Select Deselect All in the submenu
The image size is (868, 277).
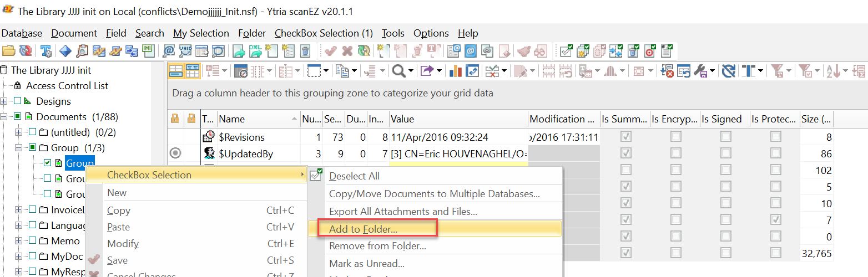click(x=354, y=176)
